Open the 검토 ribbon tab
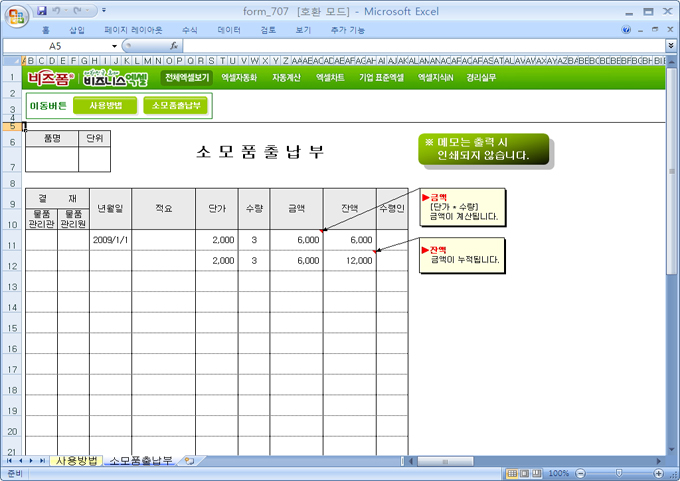The image size is (680, 481). [268, 30]
